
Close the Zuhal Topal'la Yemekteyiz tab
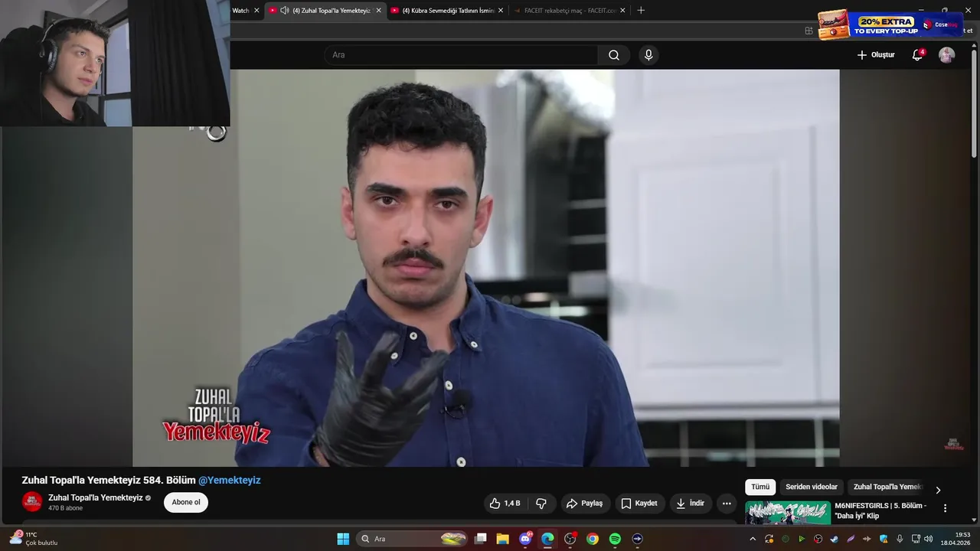pos(378,11)
